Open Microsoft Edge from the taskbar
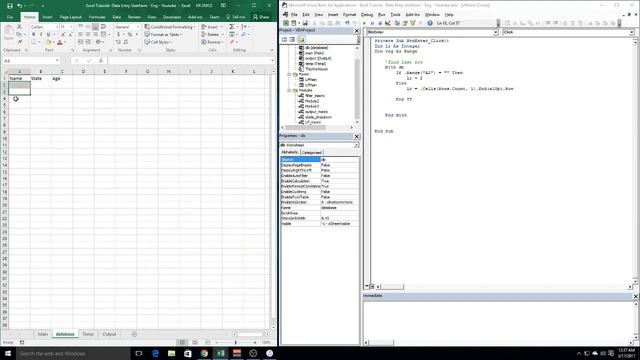The image size is (640, 360). pyautogui.click(x=155, y=353)
